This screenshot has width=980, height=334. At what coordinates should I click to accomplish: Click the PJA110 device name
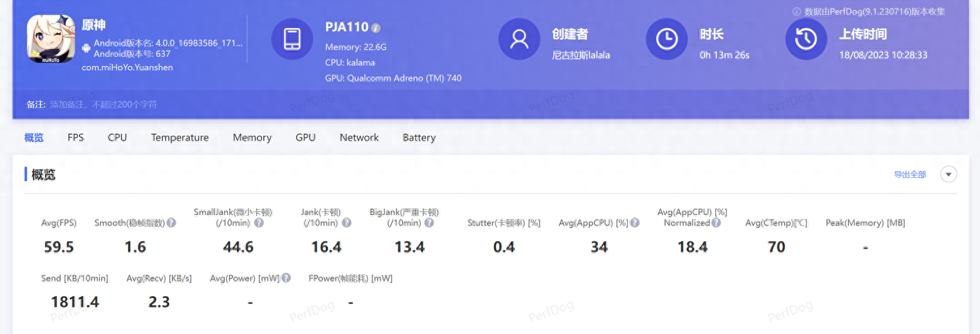pos(347,27)
